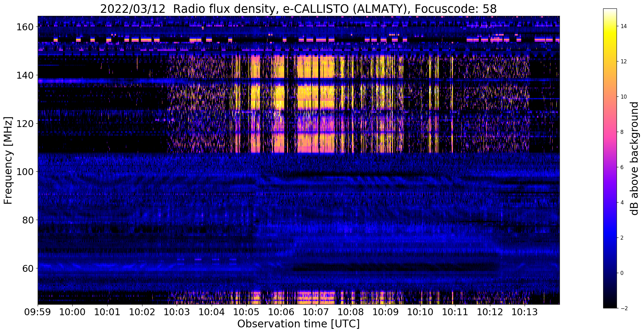Click the 10:13 time tick label
Screen dimensions: 644x333
[x=525, y=312]
